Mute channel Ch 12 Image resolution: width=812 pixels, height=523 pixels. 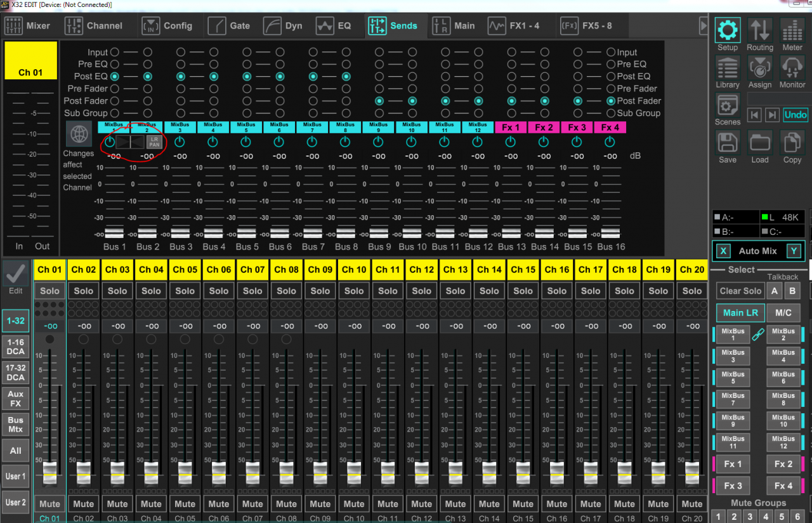point(421,504)
